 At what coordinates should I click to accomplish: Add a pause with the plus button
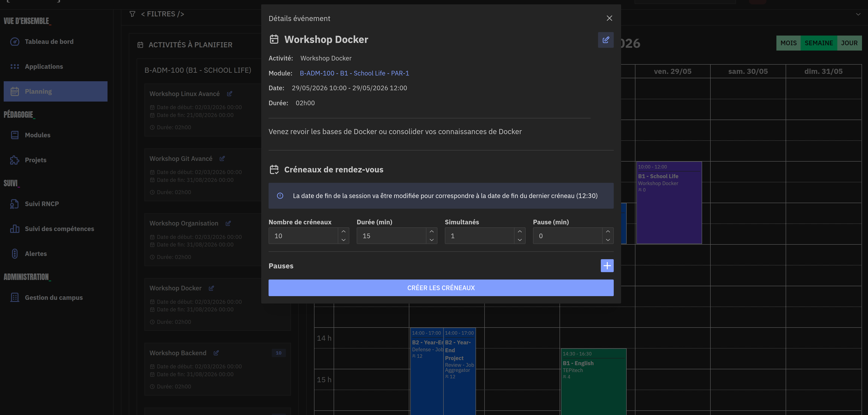607,266
